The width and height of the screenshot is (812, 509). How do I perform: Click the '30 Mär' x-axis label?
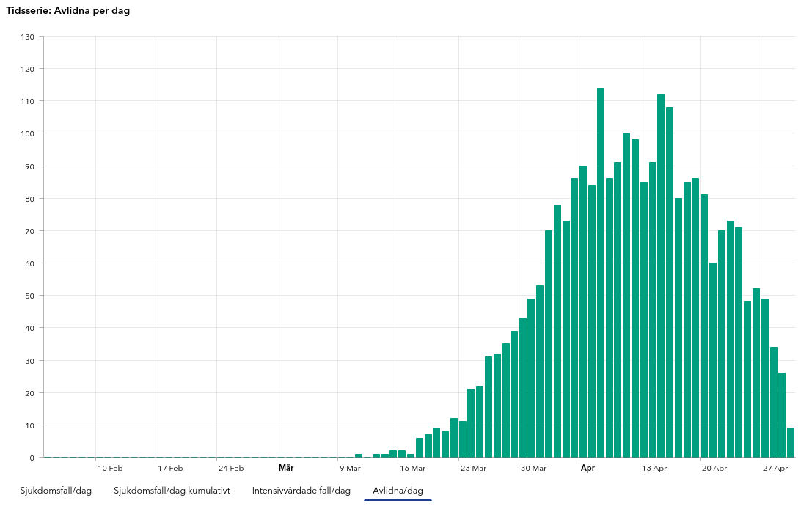pyautogui.click(x=533, y=469)
